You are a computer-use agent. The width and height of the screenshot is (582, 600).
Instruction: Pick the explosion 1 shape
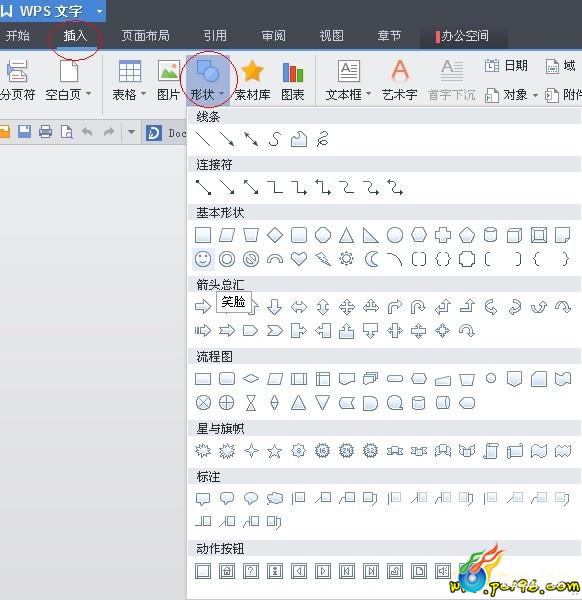(x=203, y=451)
